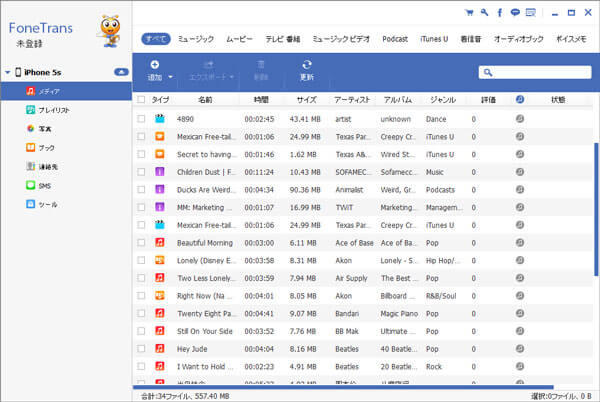Select the Twenty Eight Pa... song row

coord(363,313)
